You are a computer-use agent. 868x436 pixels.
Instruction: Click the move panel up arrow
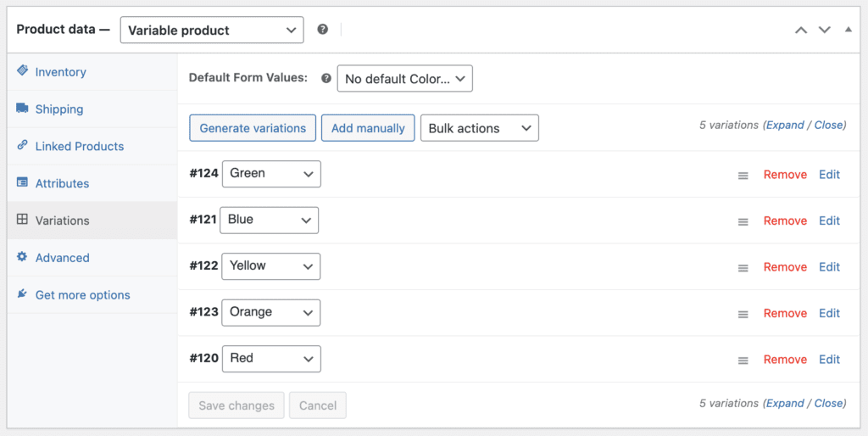pyautogui.click(x=801, y=30)
